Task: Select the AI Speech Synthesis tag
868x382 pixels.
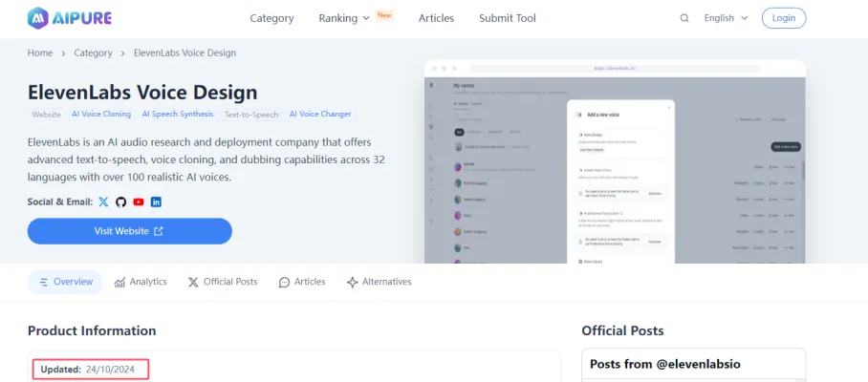Action: [x=178, y=115]
